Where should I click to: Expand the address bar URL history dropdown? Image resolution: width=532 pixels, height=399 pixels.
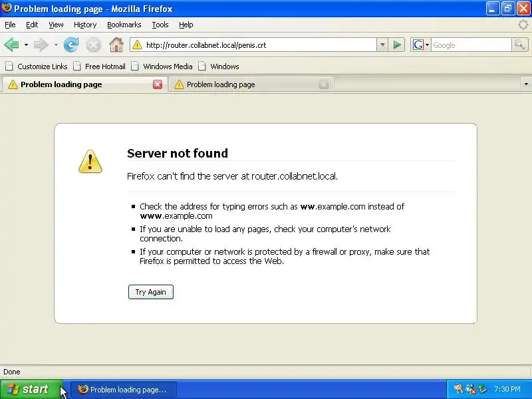click(x=382, y=45)
